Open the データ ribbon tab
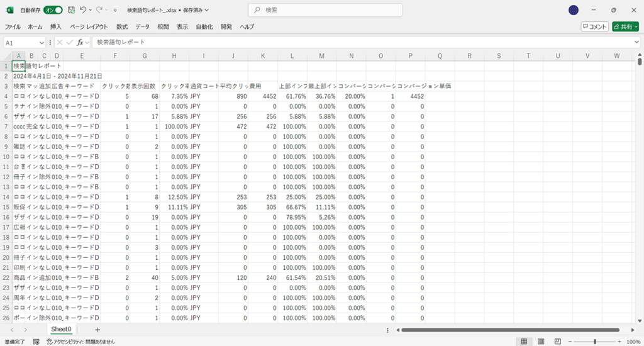The width and height of the screenshot is (644, 346). (x=142, y=27)
